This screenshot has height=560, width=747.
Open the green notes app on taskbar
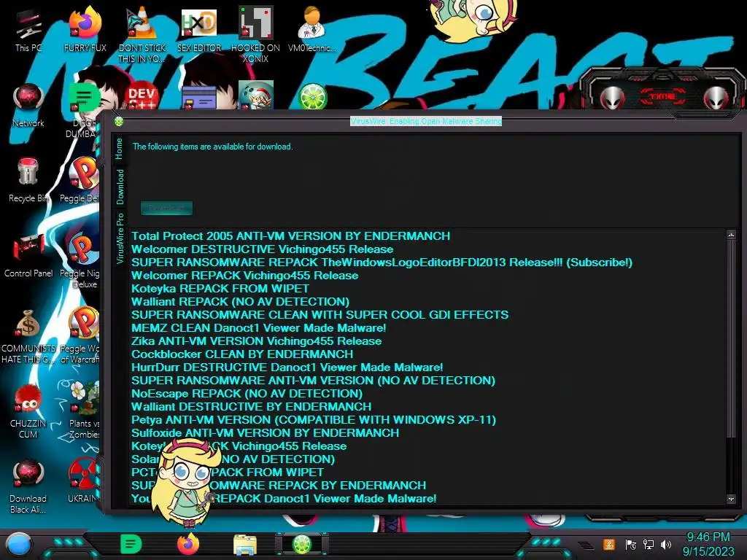(131, 544)
